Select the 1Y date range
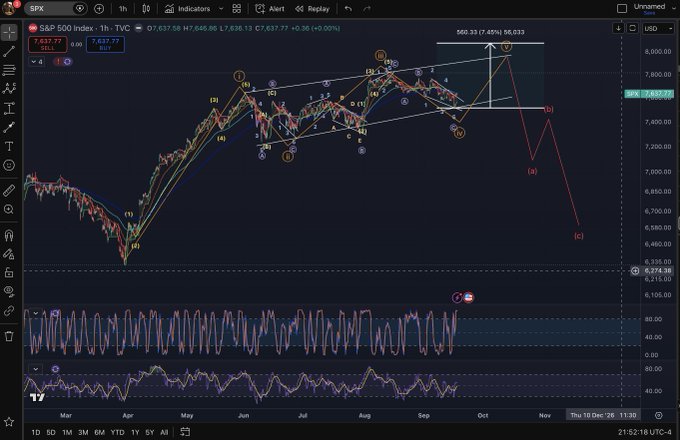The height and width of the screenshot is (440, 680). pos(135,432)
